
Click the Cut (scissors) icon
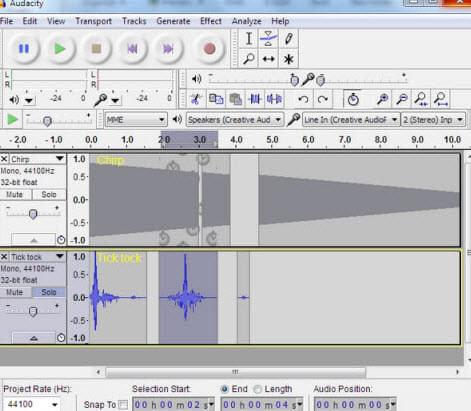click(196, 99)
